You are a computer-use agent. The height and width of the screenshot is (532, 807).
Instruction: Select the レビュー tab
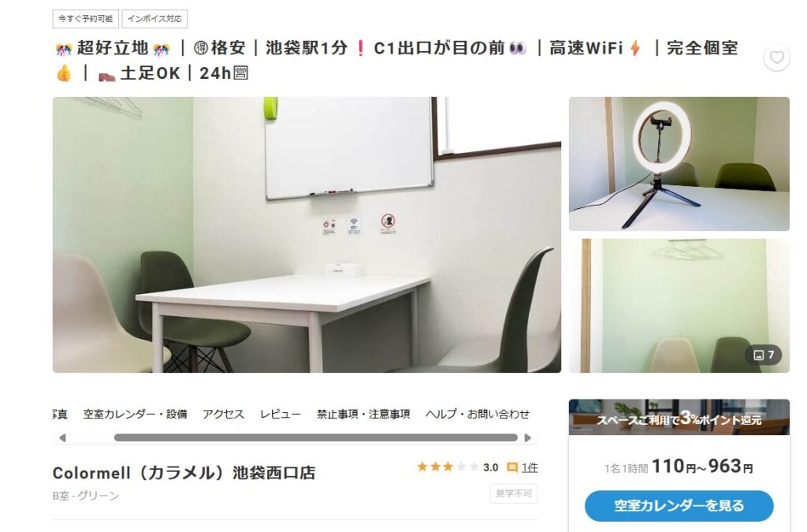pyautogui.click(x=280, y=414)
